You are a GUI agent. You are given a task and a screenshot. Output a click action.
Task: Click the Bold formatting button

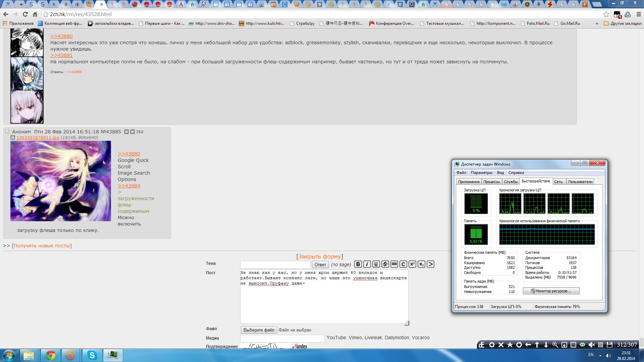(358, 264)
